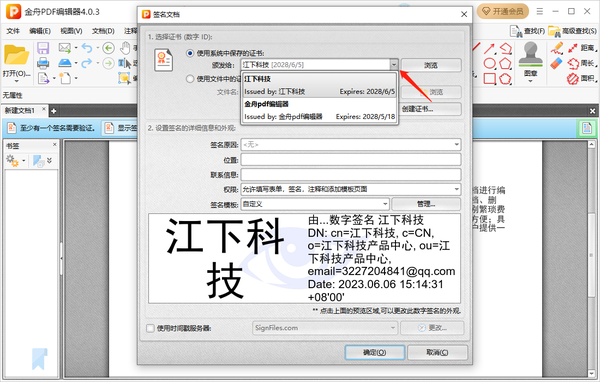Click the 确定(O) confirm button

coord(375,353)
